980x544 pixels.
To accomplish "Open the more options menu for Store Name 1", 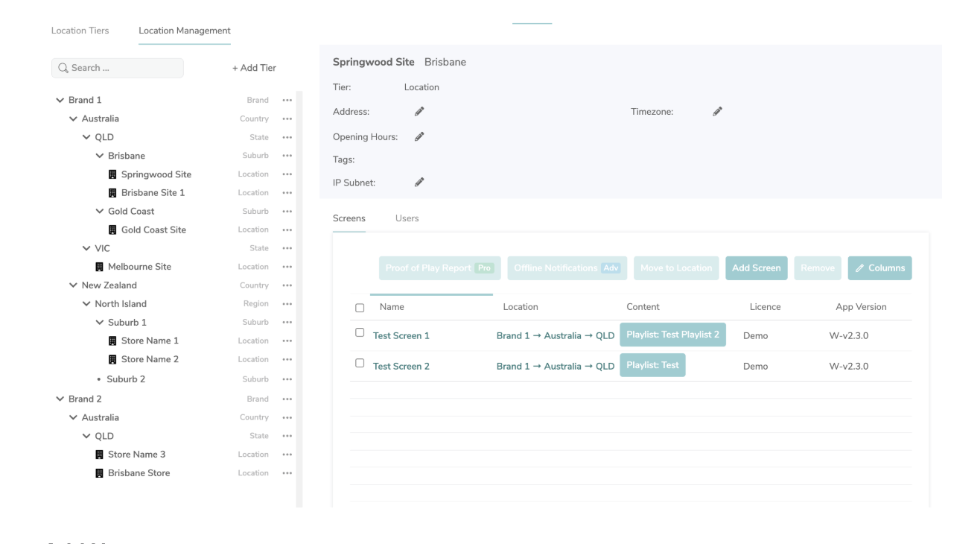I will click(x=287, y=341).
